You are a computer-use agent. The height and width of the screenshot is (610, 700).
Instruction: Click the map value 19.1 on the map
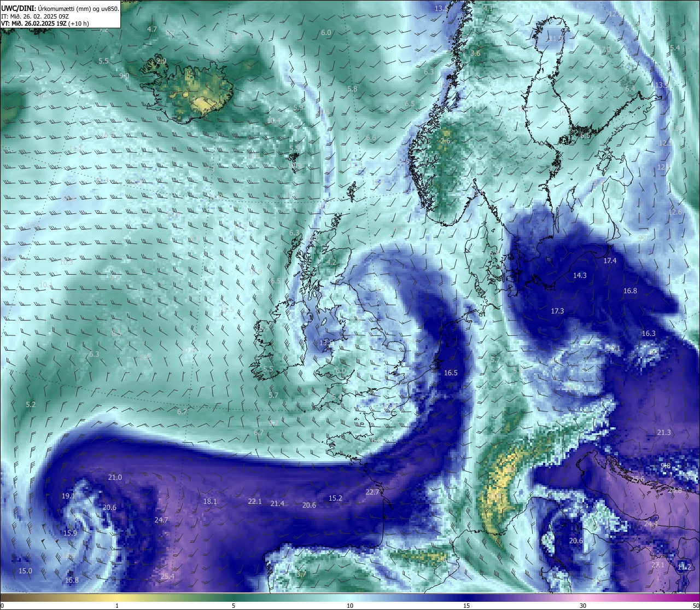pos(68,496)
